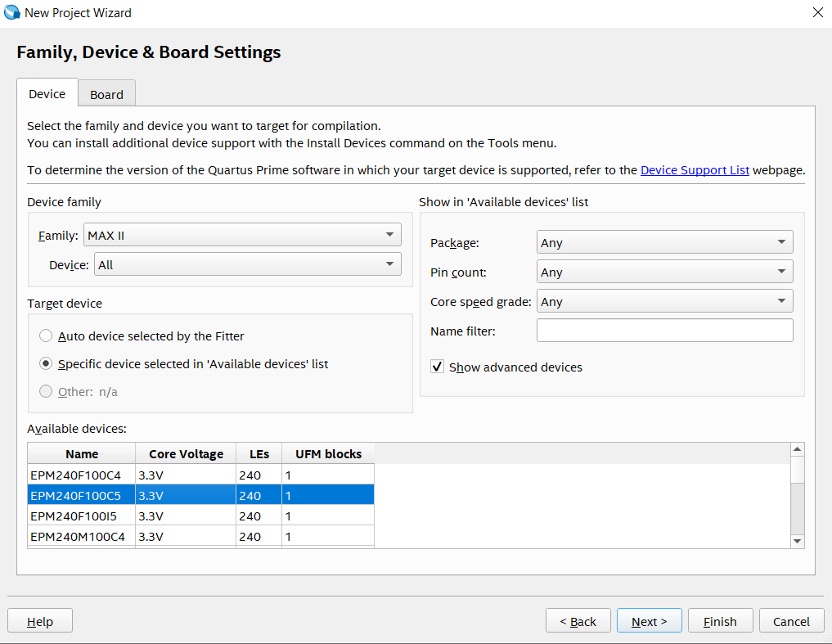Screen dimensions: 832x644
Task: Select Auto device selected by the Fitter
Action: [46, 336]
